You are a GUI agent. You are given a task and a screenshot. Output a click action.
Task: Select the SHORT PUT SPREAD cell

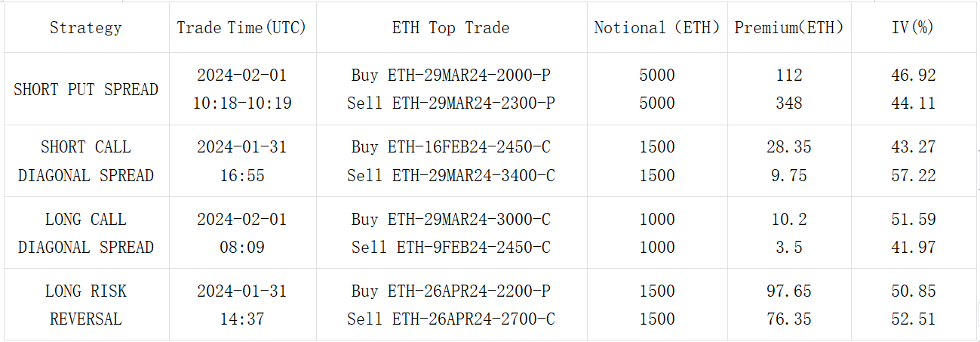[85, 89]
